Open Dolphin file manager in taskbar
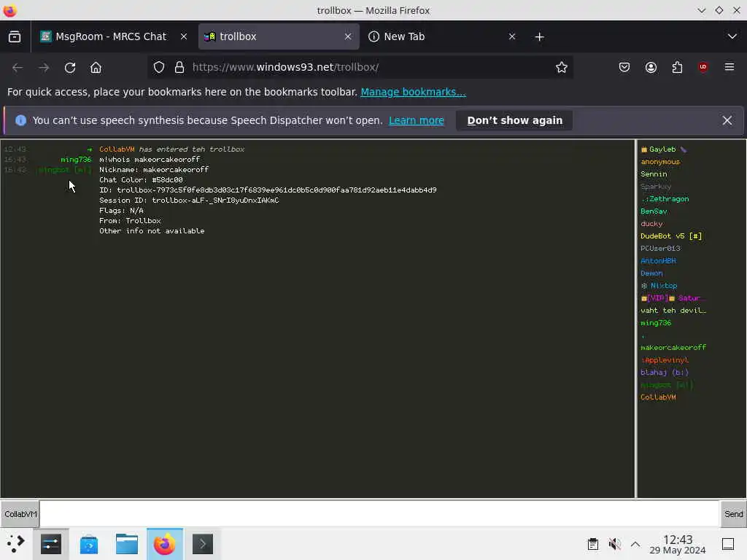 click(127, 544)
